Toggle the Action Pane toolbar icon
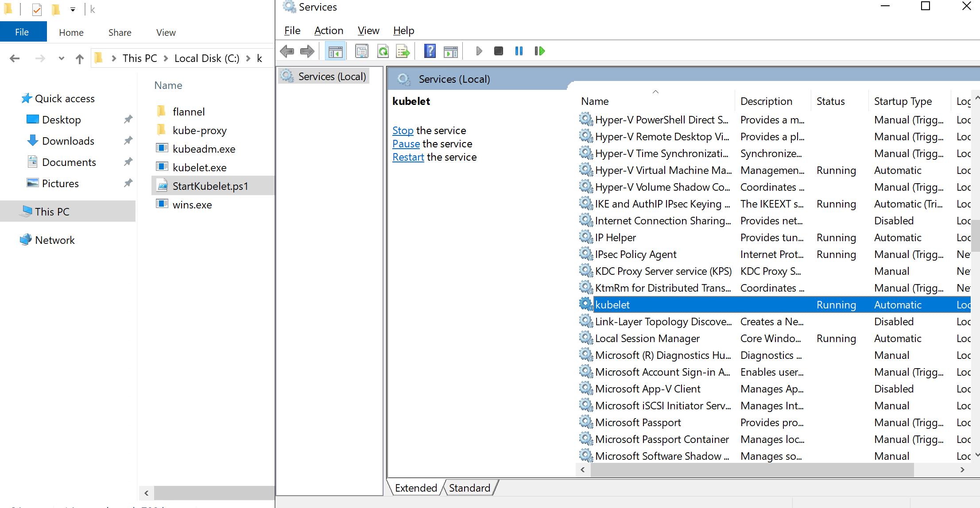 [451, 51]
